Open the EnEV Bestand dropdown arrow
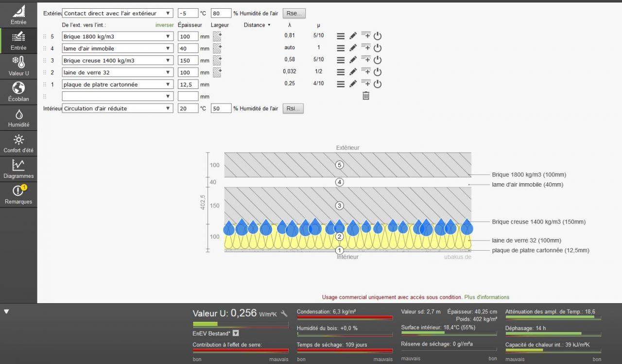Viewport: 622px width, 364px height. point(236,333)
